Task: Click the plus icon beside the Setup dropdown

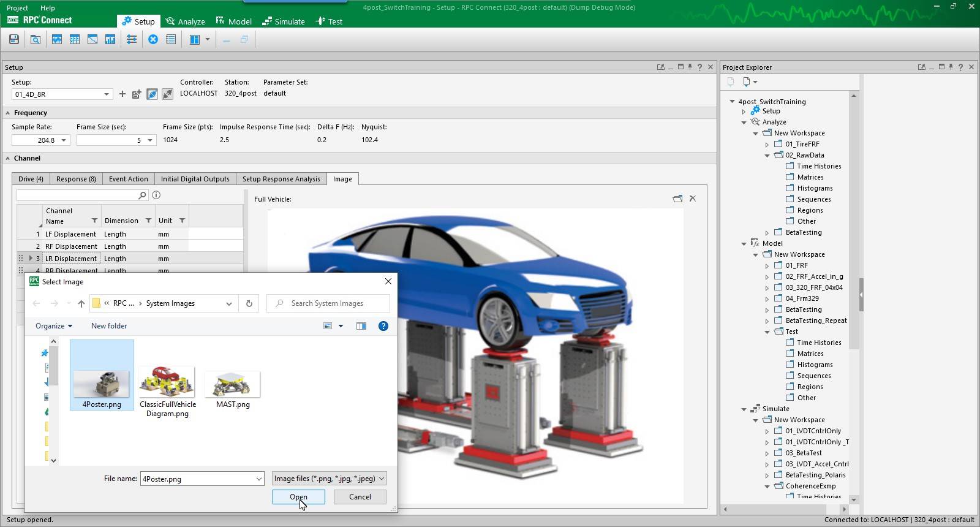Action: point(123,94)
